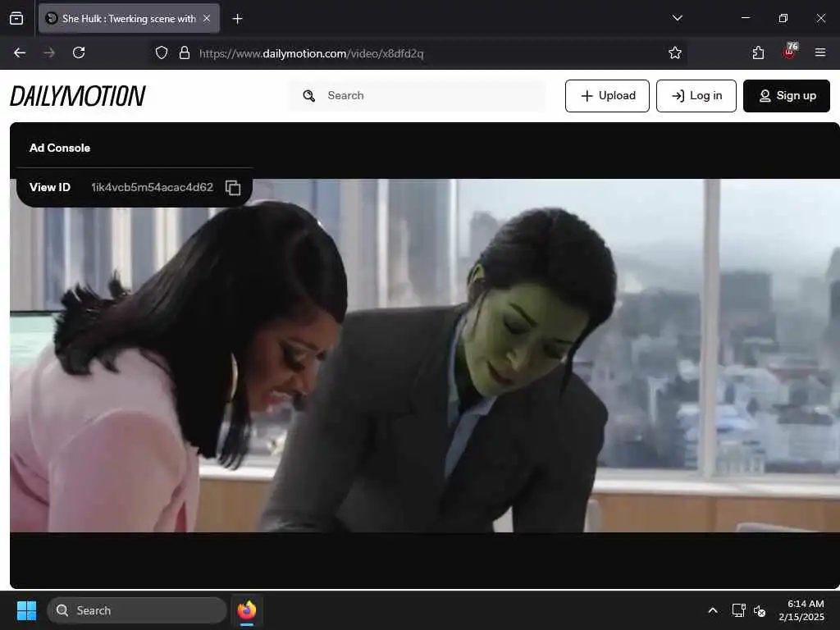This screenshot has height=630, width=840.
Task: Open Firefox from the taskbar
Action: point(247,610)
